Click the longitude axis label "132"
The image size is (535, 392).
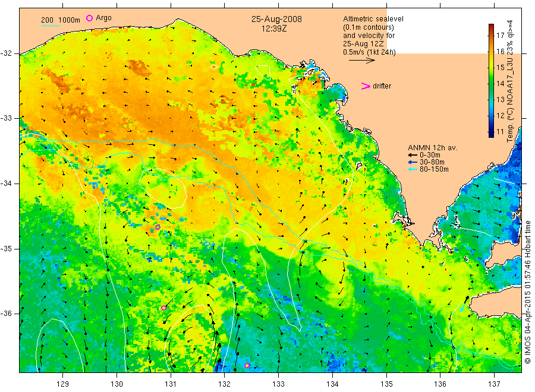pyautogui.click(x=225, y=384)
